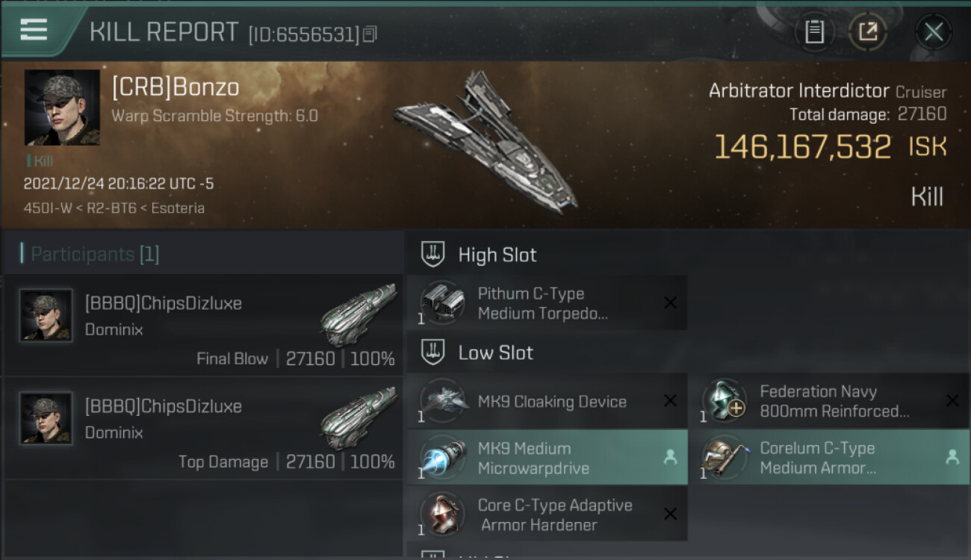Click the clipboard report icon

click(814, 31)
